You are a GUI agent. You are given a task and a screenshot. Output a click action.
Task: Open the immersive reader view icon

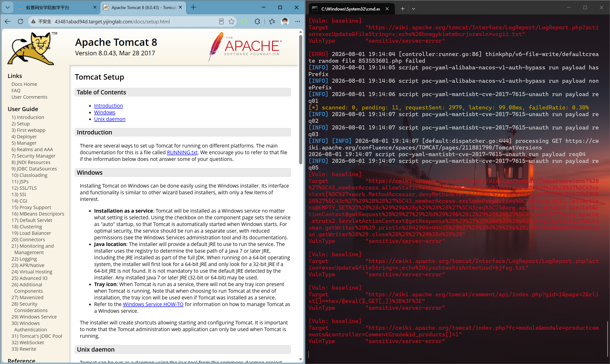[221, 22]
